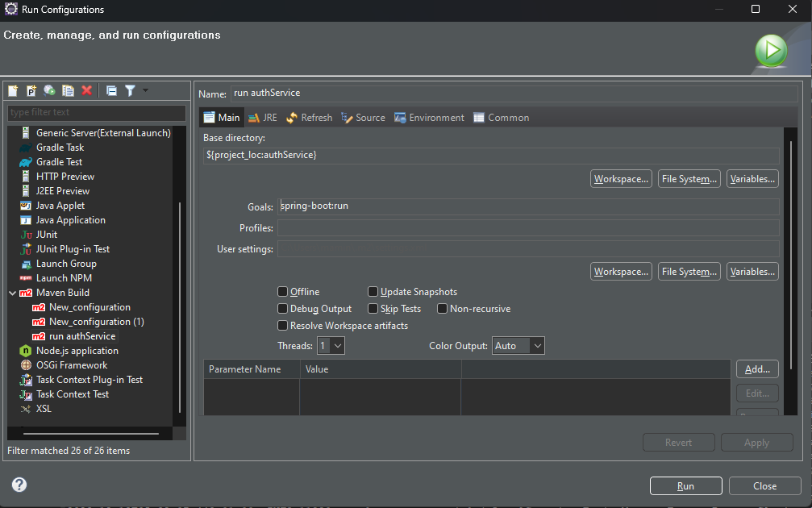Select Generic Server(External Launch) item

(x=103, y=133)
